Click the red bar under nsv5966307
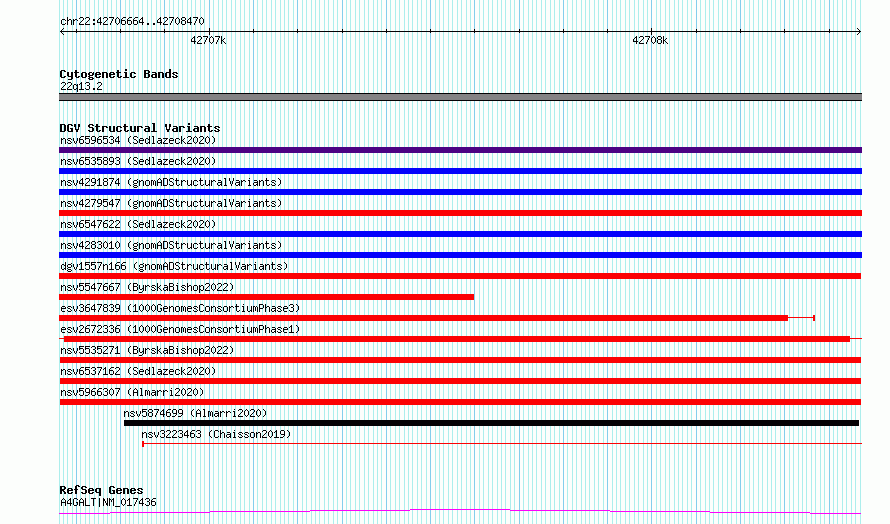Image resolution: width=890 pixels, height=524 pixels. (x=460, y=402)
